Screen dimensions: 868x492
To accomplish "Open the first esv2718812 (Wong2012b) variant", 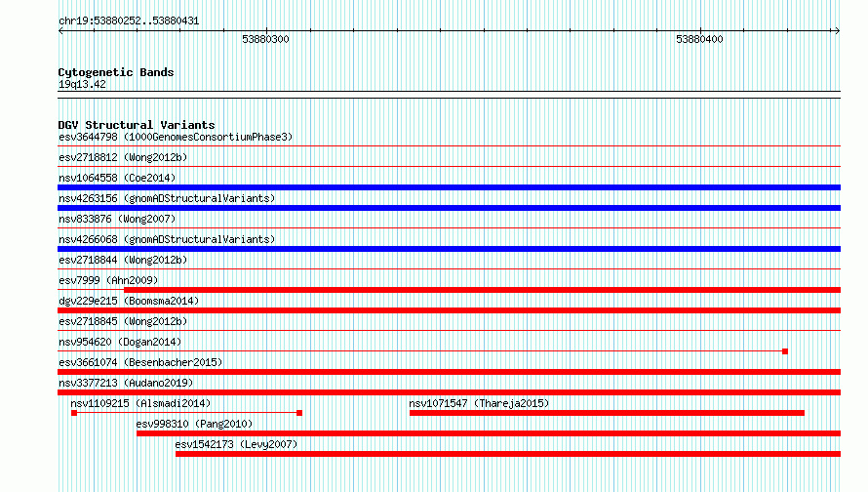I will pyautogui.click(x=123, y=157).
